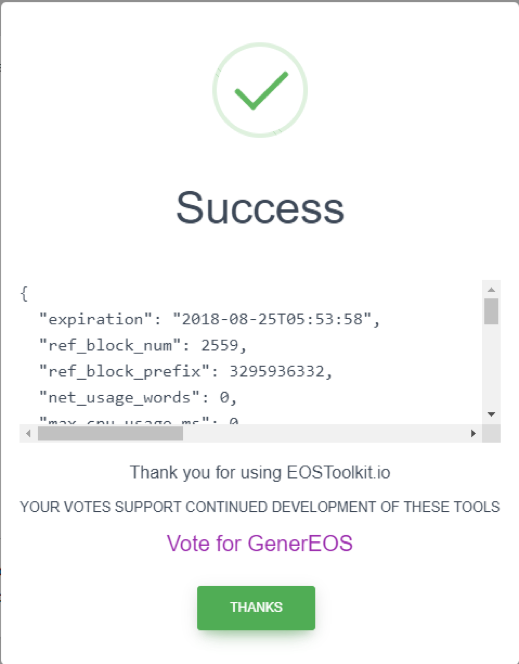
Task: Click the green success checkmark icon
Action: (260, 90)
